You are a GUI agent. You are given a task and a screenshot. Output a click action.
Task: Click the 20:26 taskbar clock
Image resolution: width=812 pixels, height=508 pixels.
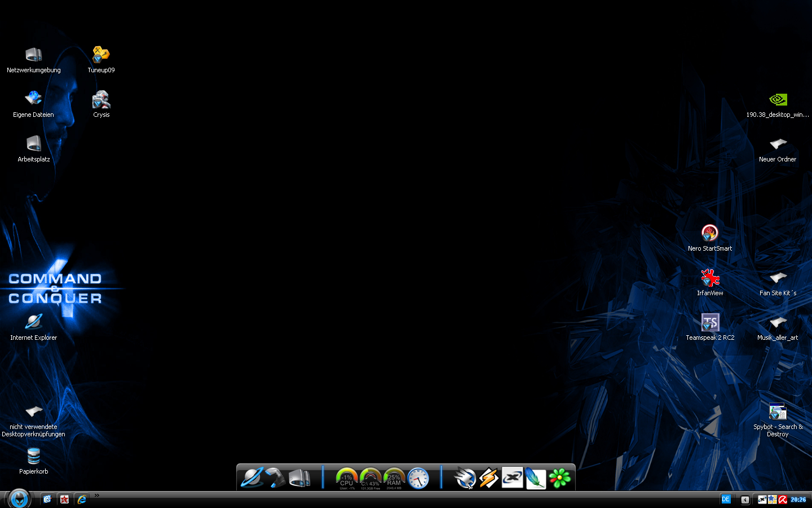coord(798,500)
